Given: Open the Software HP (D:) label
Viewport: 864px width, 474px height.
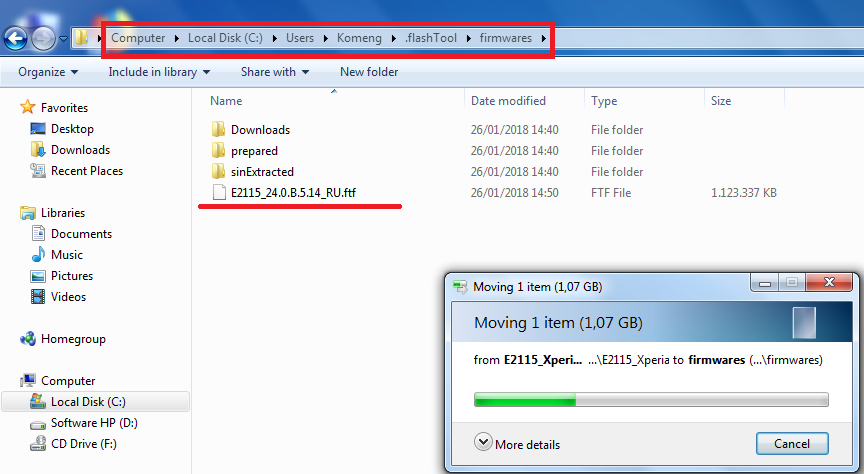Looking at the screenshot, I should (94, 423).
